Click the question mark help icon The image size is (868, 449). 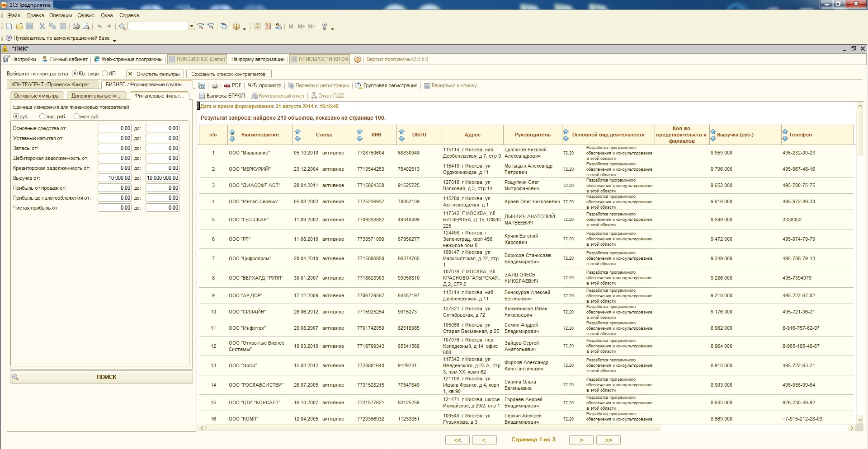[358, 59]
